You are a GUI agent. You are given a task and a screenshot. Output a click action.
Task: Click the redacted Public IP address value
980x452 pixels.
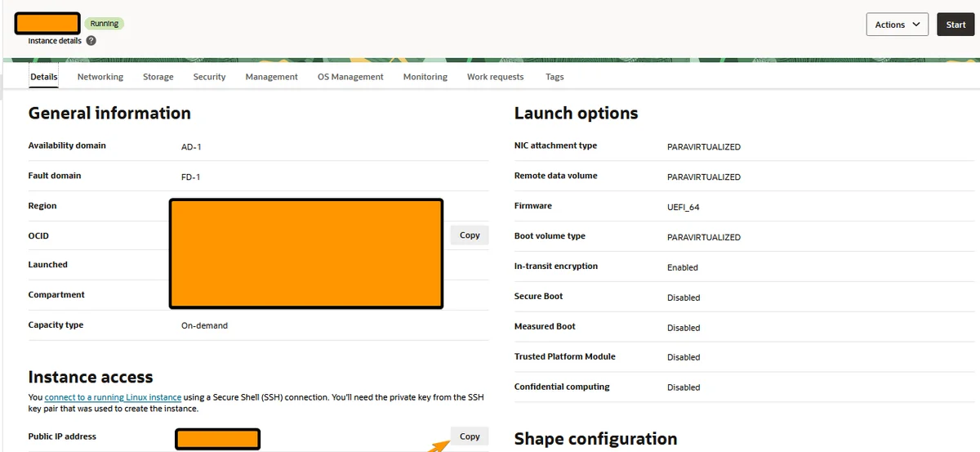click(218, 439)
